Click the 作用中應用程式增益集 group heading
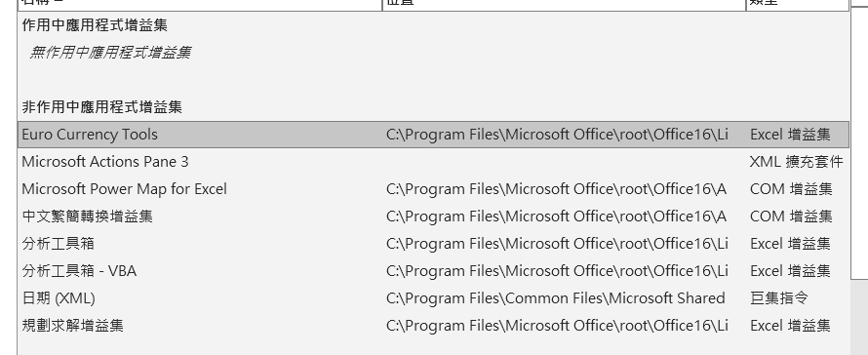This screenshot has height=355, width=868. point(95,25)
